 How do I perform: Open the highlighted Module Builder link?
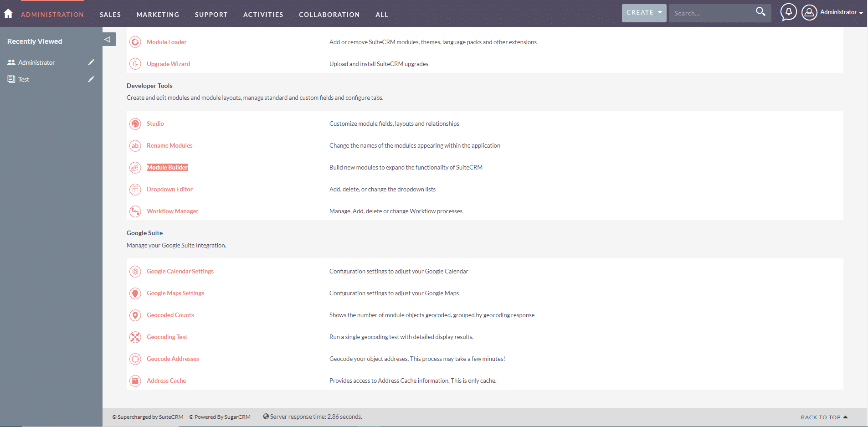tap(167, 167)
